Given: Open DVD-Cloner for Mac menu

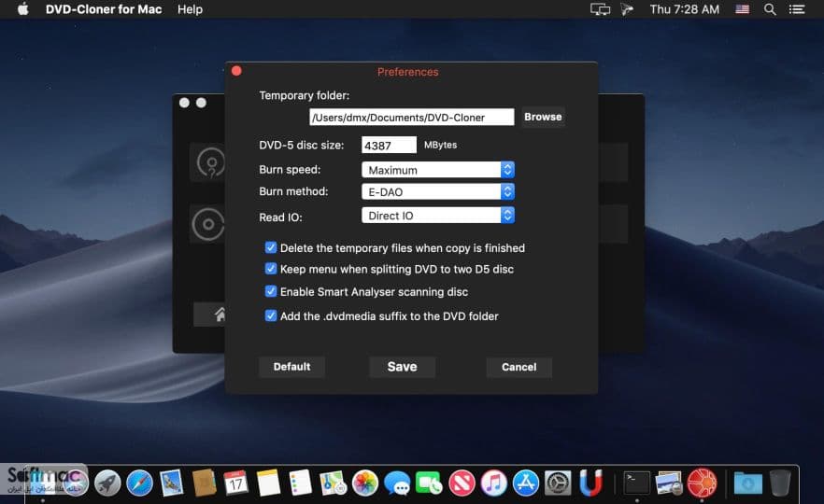Looking at the screenshot, I should click(104, 9).
